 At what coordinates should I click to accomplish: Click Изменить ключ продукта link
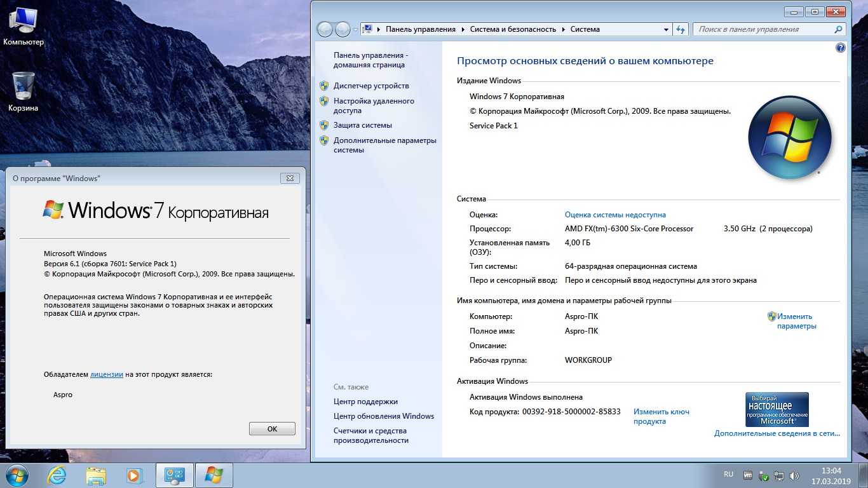tap(661, 416)
